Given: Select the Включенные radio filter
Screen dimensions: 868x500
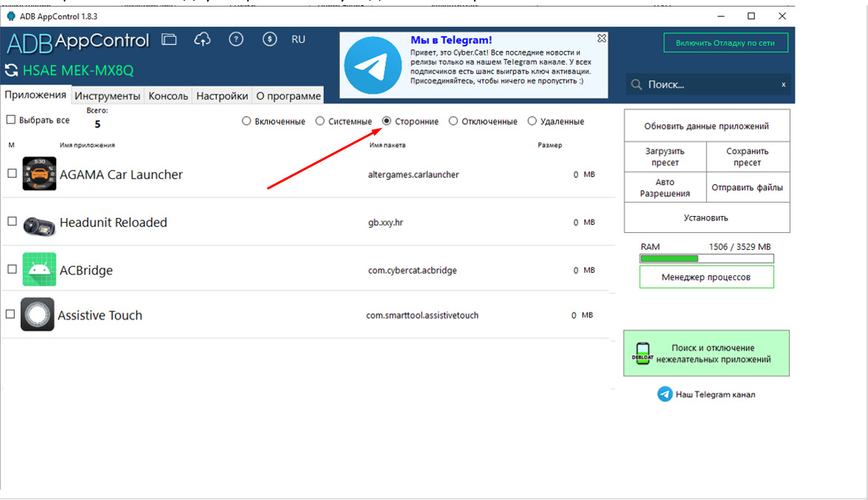Looking at the screenshot, I should click(x=246, y=121).
